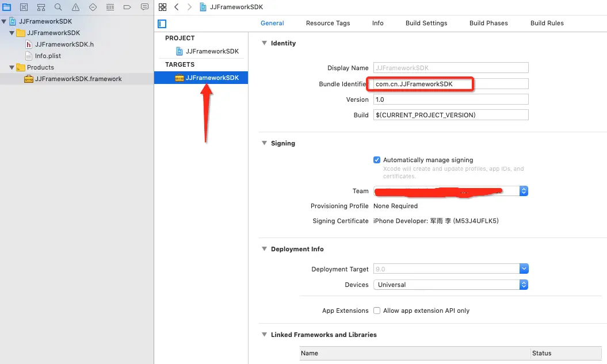Toggle the project and targets list sidebar
Image resolution: width=607 pixels, height=364 pixels.
pos(162,24)
